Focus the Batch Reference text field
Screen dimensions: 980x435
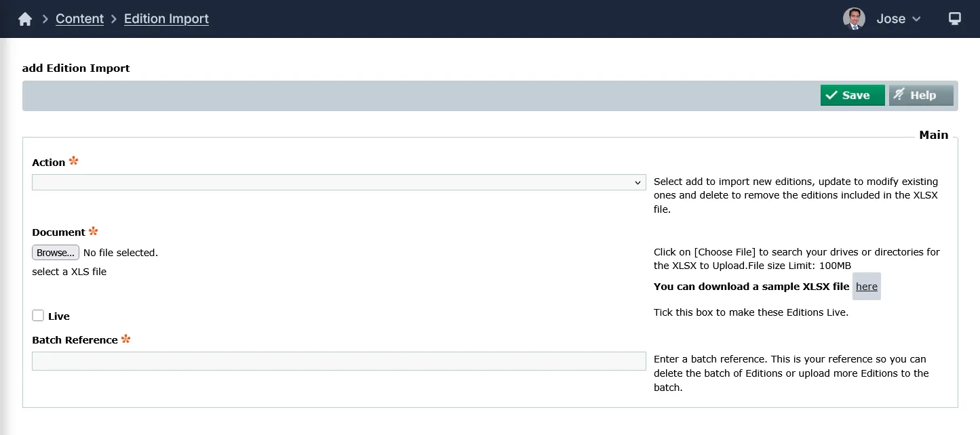pos(338,361)
